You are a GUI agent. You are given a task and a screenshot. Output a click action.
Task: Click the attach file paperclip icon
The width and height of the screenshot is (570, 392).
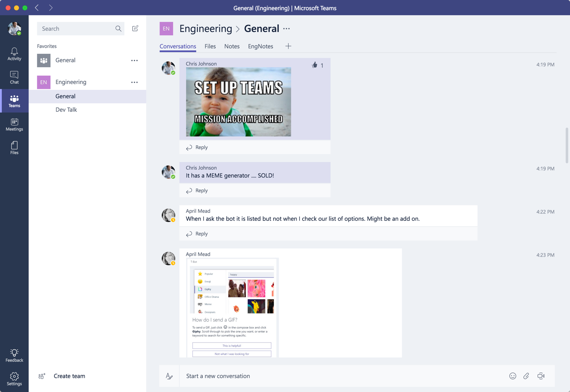[526, 376]
